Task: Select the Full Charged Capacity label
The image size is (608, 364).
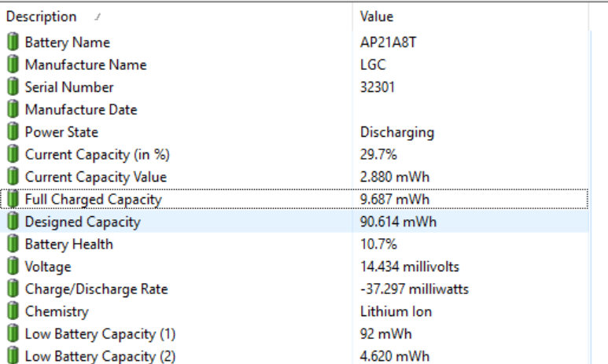Action: [94, 200]
